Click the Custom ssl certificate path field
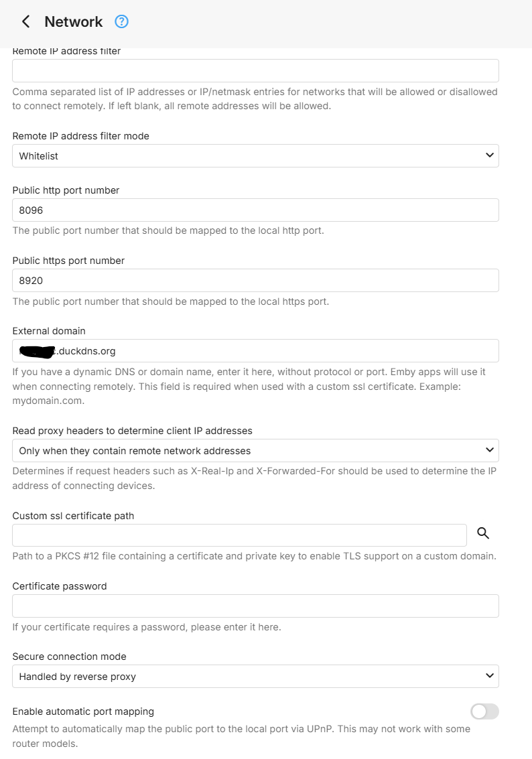The height and width of the screenshot is (759, 532). coord(239,535)
